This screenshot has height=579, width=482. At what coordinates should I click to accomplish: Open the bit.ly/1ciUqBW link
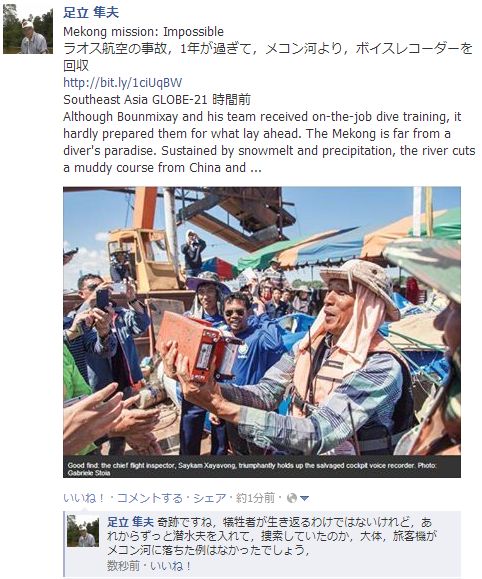(123, 82)
